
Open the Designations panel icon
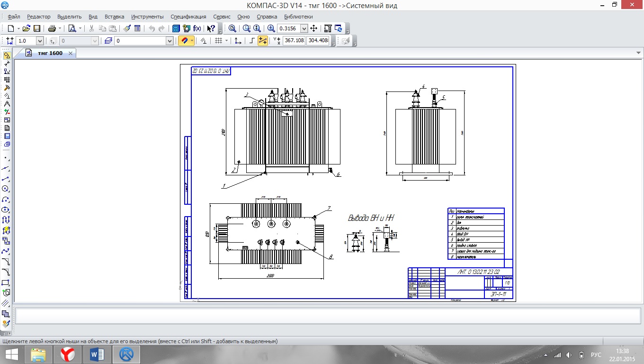pyautogui.click(x=7, y=72)
